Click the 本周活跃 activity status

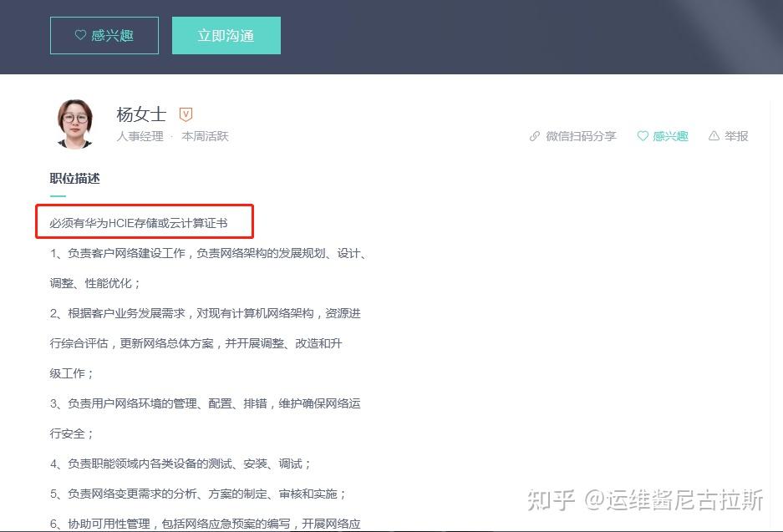point(205,136)
